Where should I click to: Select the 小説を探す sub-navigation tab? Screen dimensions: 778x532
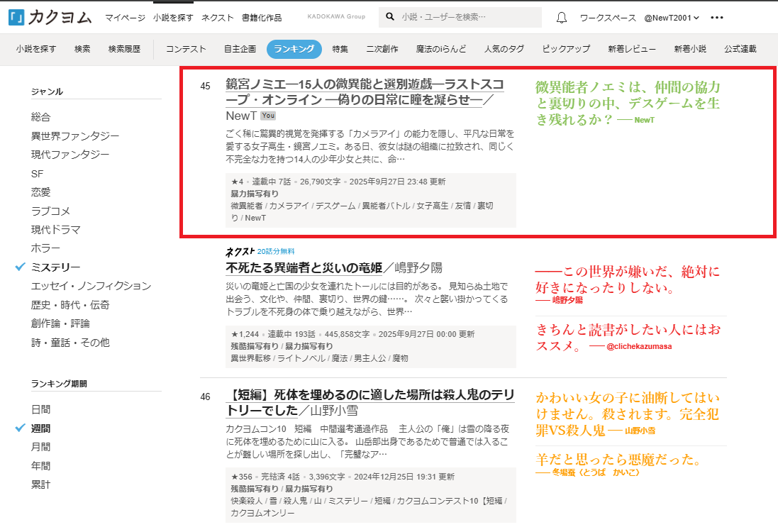tap(35, 49)
